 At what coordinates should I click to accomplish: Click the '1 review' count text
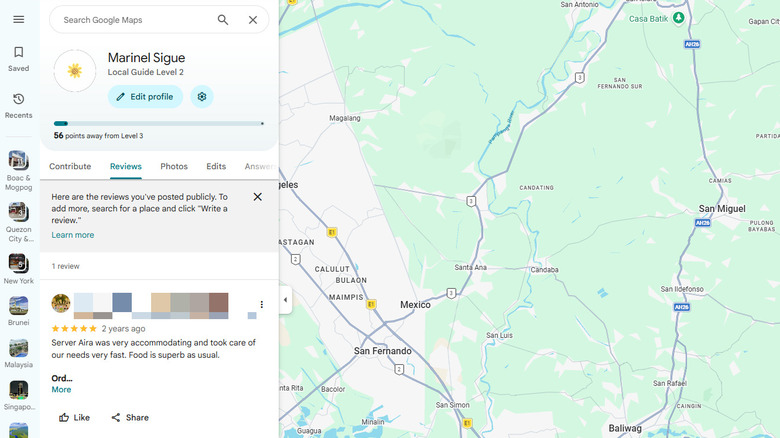(x=66, y=266)
